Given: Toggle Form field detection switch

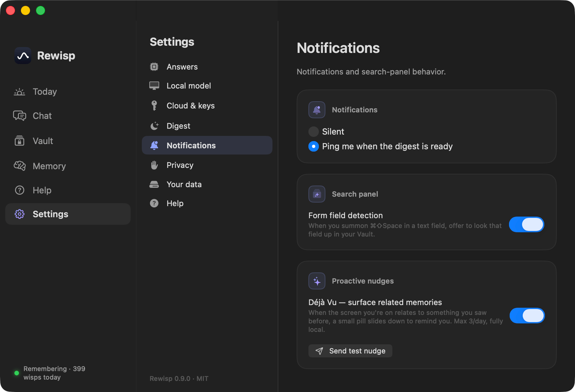Looking at the screenshot, I should (526, 224).
